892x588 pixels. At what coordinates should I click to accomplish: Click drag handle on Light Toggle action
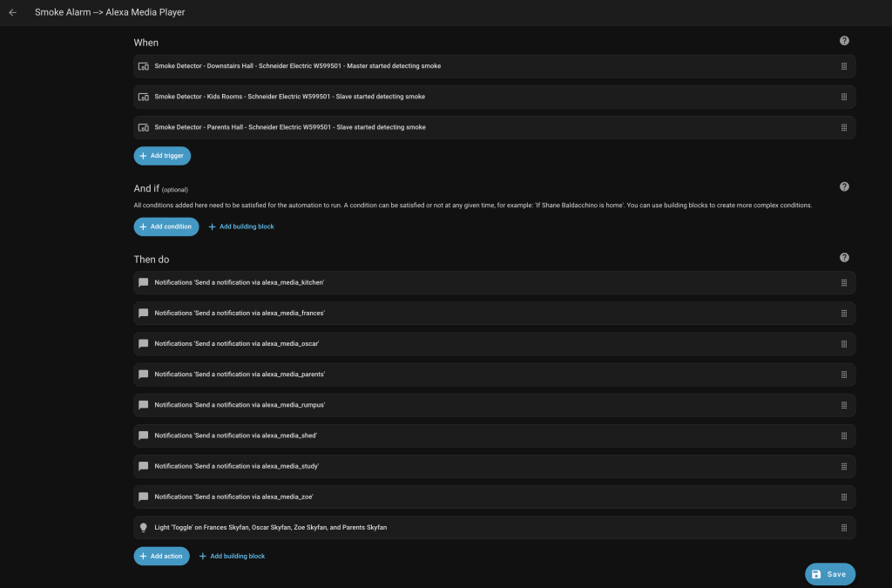tap(843, 528)
